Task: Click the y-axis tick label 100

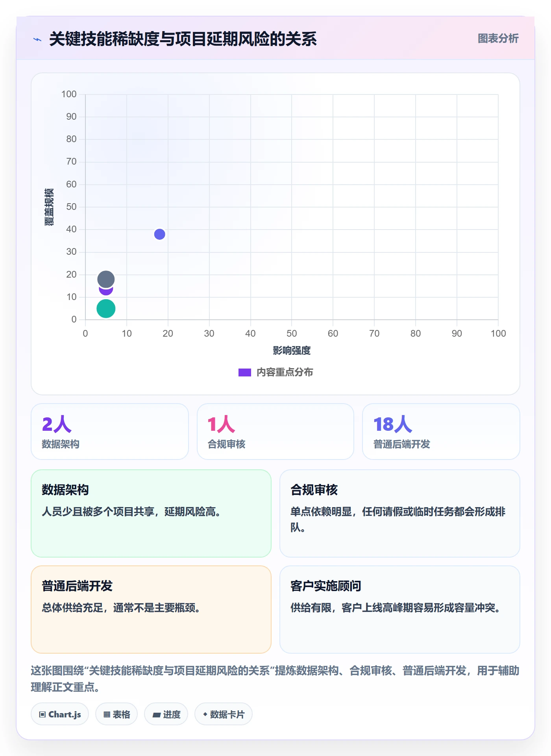Action: coord(69,94)
